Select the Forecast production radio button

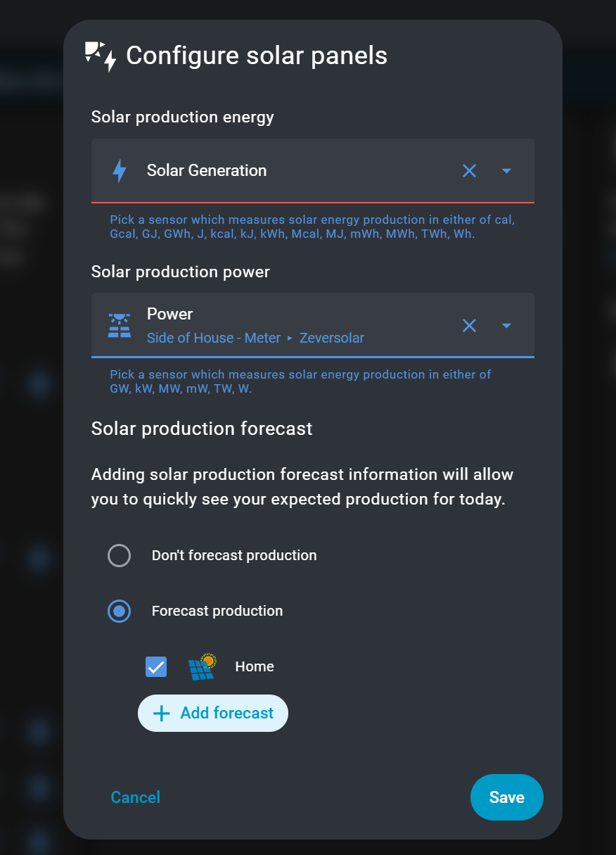pos(119,612)
